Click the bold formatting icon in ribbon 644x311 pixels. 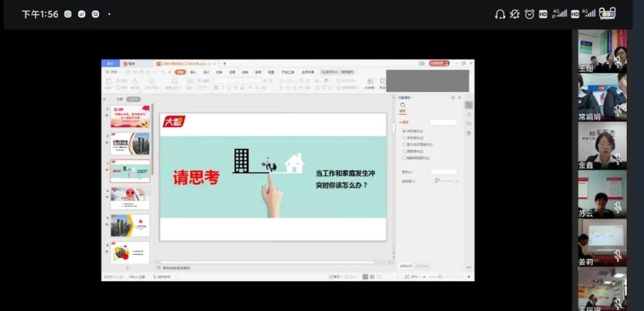pos(216,88)
